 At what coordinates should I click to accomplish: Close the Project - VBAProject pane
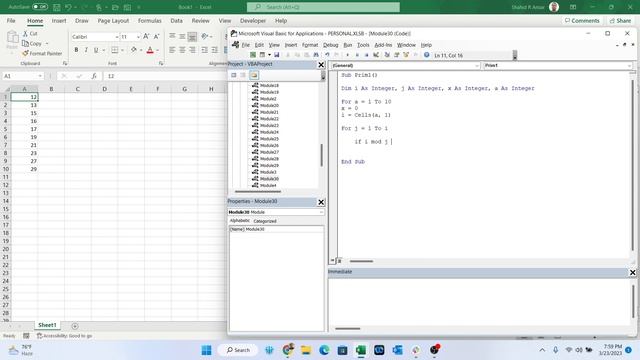point(321,64)
